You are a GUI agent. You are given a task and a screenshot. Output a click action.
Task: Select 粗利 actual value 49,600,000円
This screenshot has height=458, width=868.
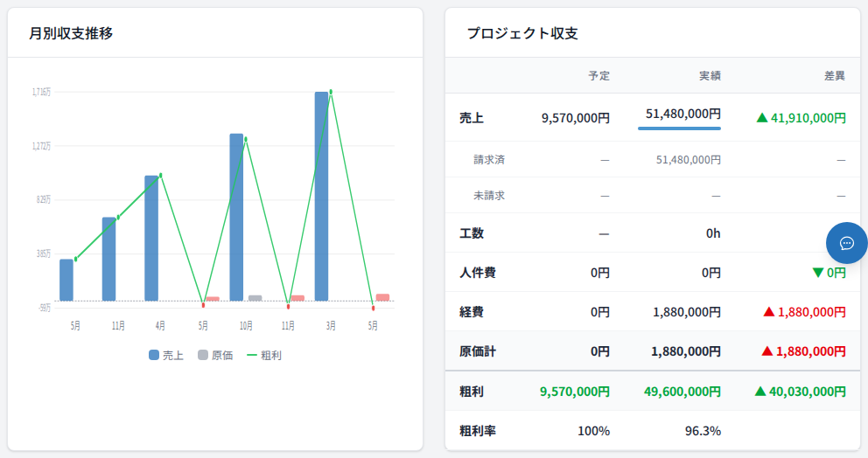tap(682, 392)
